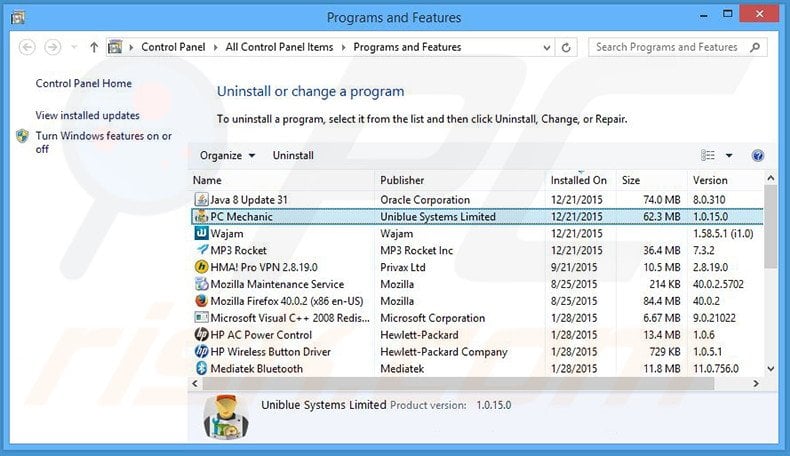790x456 pixels.
Task: Click the 214 KB size cell
Action: pyautogui.click(x=665, y=284)
